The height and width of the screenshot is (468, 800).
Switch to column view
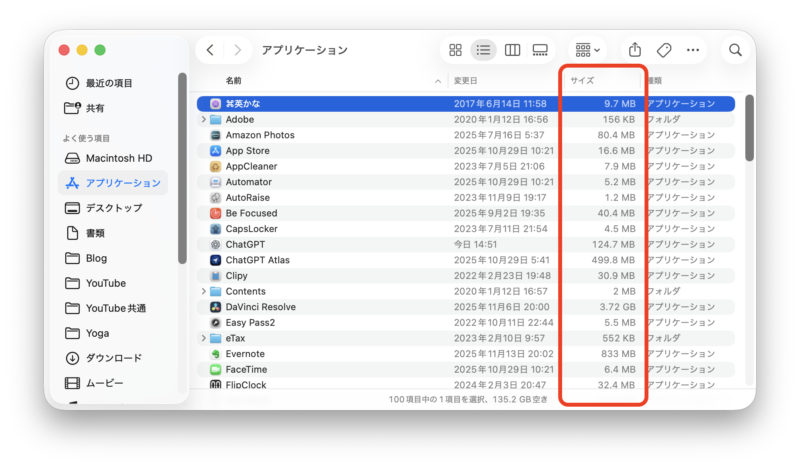point(512,50)
